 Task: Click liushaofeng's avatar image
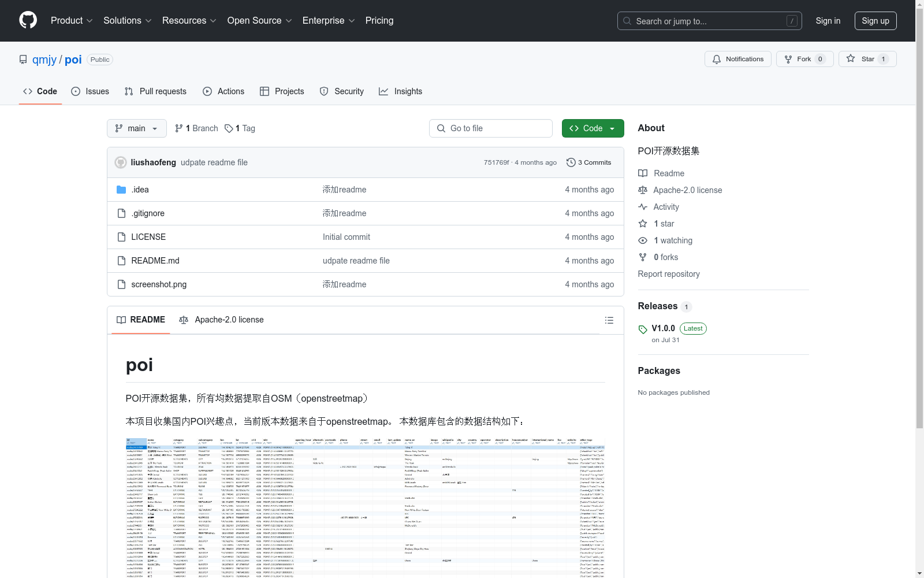pos(121,162)
